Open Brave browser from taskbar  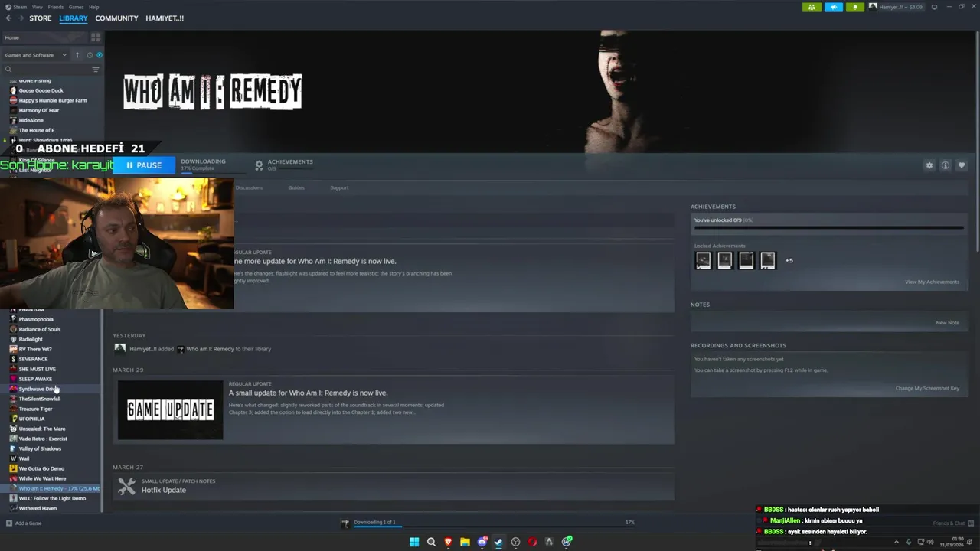point(448,542)
